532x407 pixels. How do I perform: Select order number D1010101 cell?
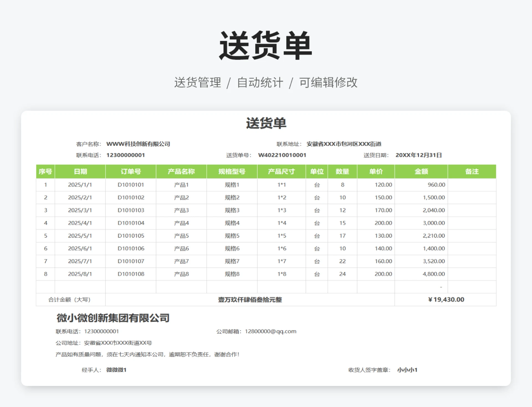click(x=131, y=185)
